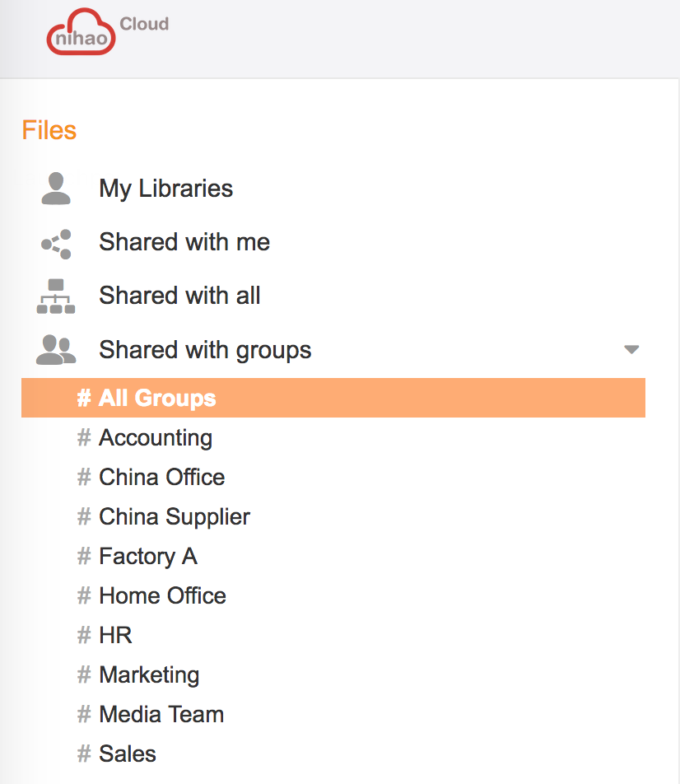Select the HR group

(115, 635)
